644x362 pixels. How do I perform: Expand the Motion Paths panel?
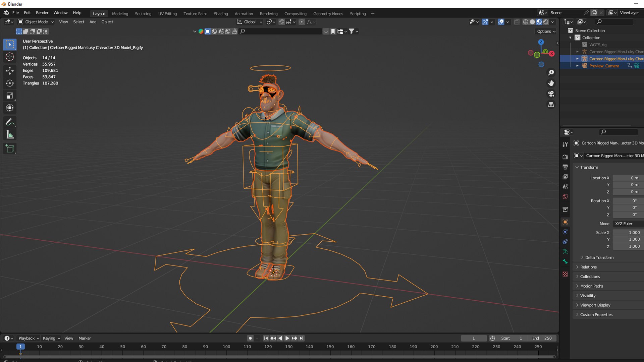(x=591, y=286)
